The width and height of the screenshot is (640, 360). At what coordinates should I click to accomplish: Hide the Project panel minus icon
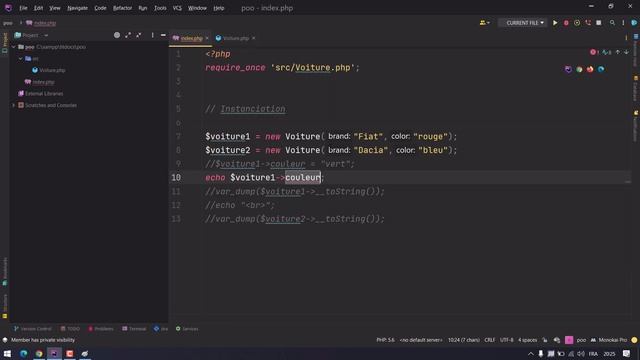point(163,35)
